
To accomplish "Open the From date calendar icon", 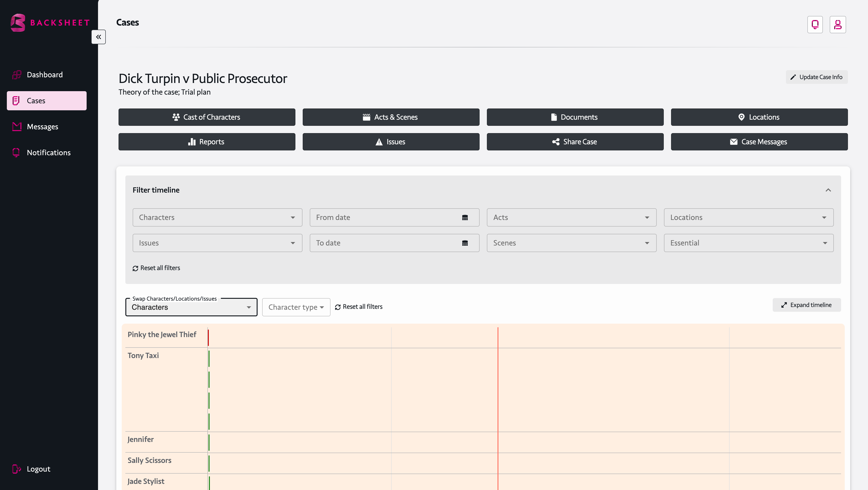I will tap(465, 218).
